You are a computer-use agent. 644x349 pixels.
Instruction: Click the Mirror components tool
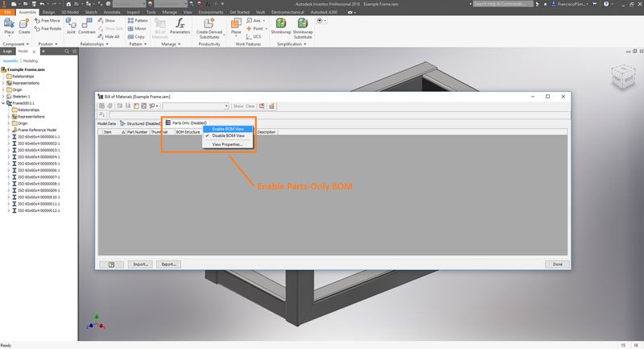coord(137,28)
